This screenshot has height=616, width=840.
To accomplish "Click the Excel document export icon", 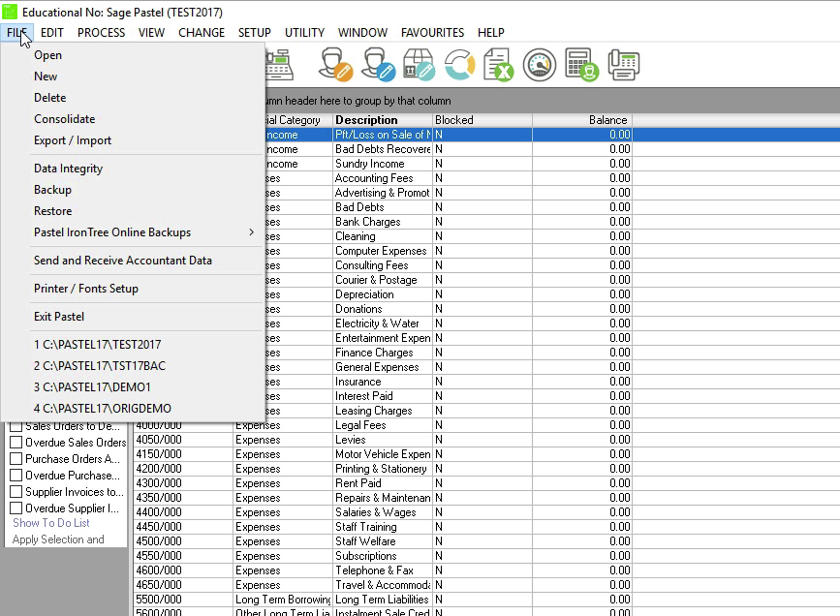I will (x=498, y=65).
